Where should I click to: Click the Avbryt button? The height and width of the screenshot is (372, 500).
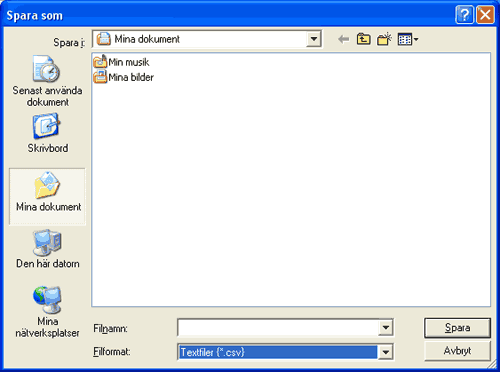[457, 351]
